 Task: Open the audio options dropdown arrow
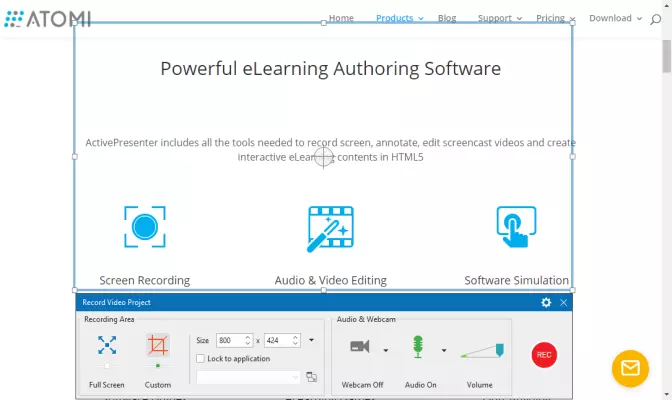click(444, 350)
